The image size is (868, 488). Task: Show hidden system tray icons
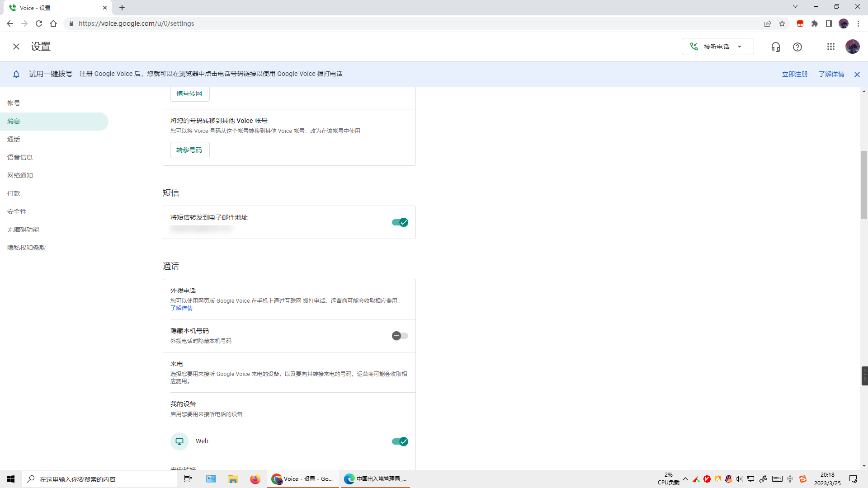685,479
